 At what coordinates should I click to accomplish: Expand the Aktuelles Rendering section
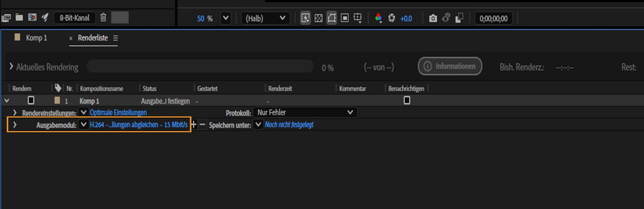[x=11, y=67]
